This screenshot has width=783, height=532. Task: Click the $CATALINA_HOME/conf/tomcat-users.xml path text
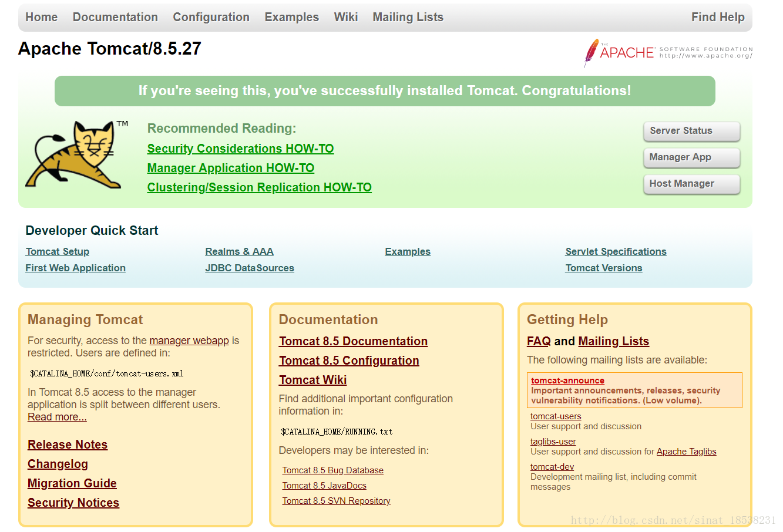point(106,373)
